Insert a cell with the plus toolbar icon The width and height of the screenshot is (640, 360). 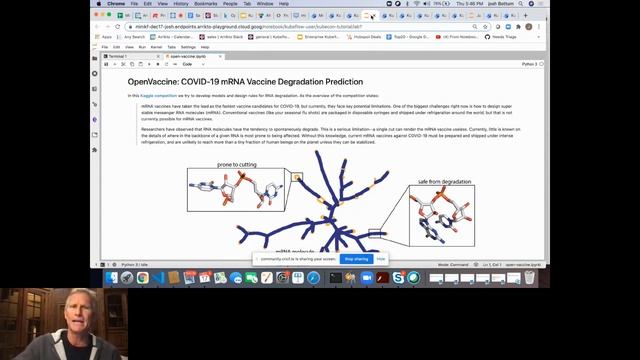click(x=115, y=64)
